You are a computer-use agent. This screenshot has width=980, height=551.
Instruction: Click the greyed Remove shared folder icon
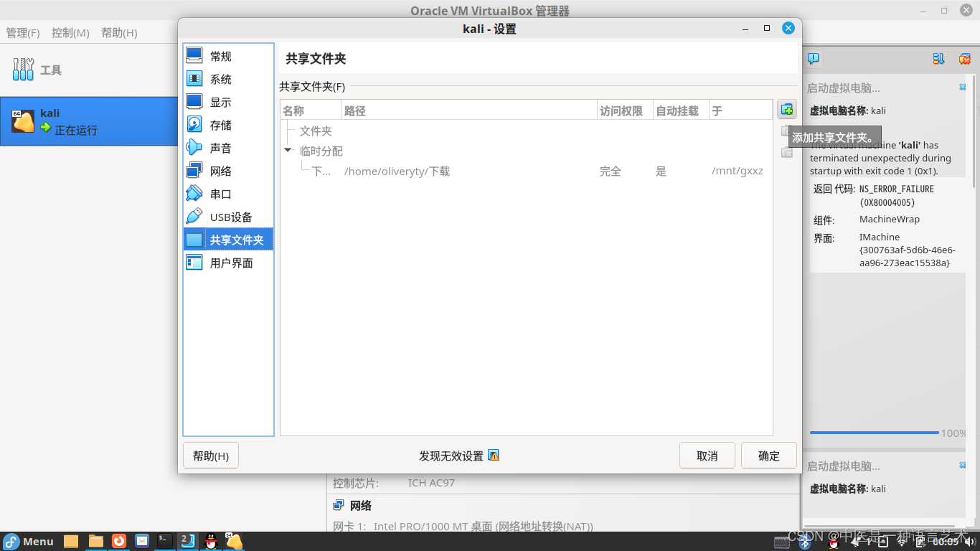tap(786, 153)
